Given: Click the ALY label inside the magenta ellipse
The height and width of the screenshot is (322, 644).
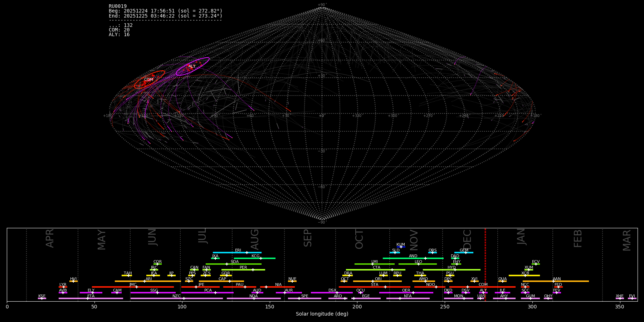Looking at the screenshot, I should (192, 66).
